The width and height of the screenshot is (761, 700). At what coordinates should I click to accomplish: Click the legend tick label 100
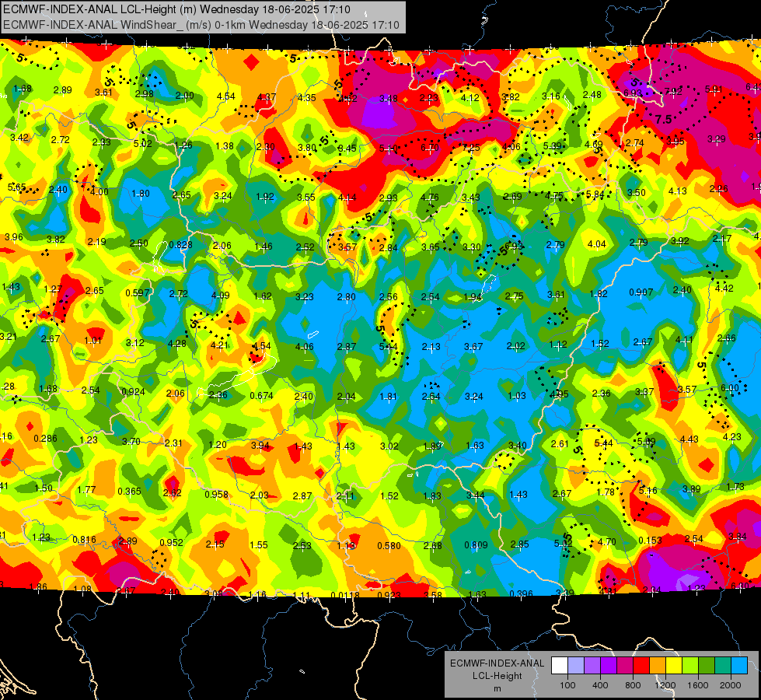pos(567,685)
